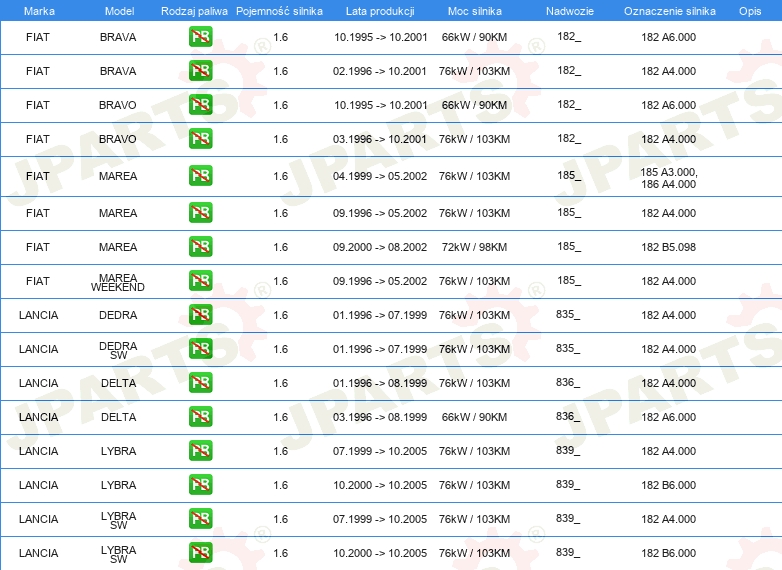Click the Nadwozie column header
782x570 pixels.
570,11
